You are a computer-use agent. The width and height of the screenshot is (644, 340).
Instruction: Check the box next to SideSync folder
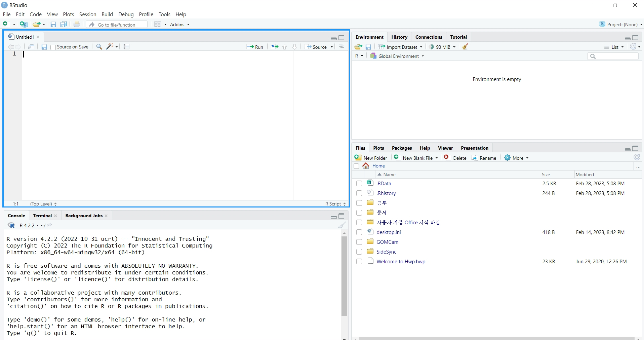click(359, 252)
